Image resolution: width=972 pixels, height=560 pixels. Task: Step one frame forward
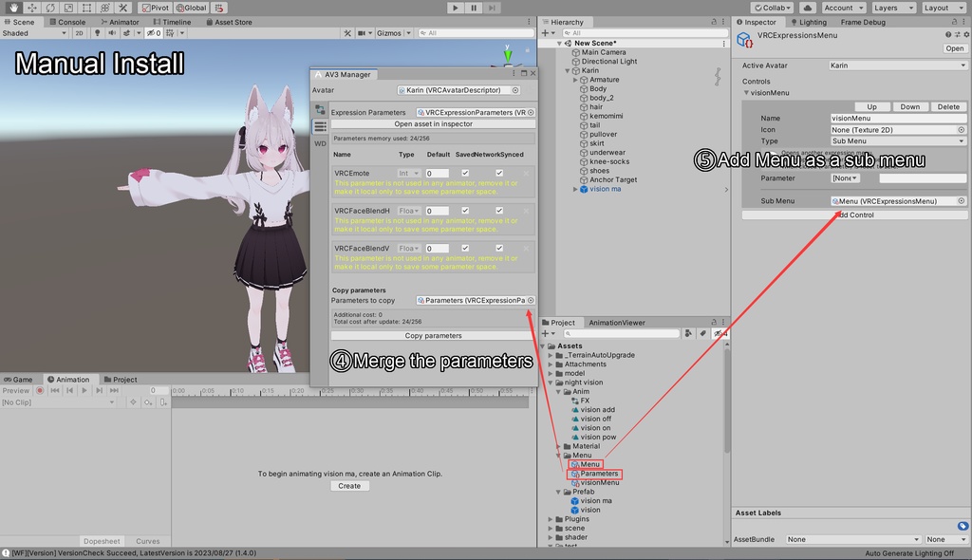tap(492, 8)
